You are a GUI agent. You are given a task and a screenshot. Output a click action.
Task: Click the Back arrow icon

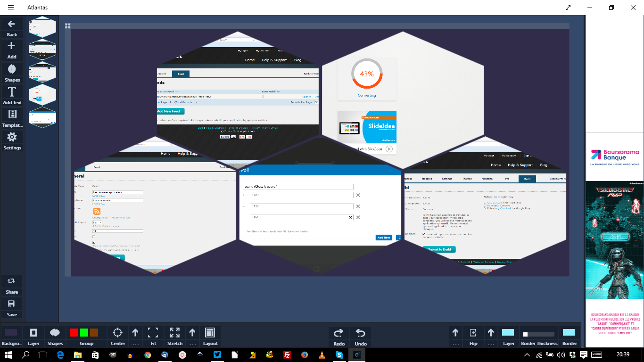tap(12, 24)
